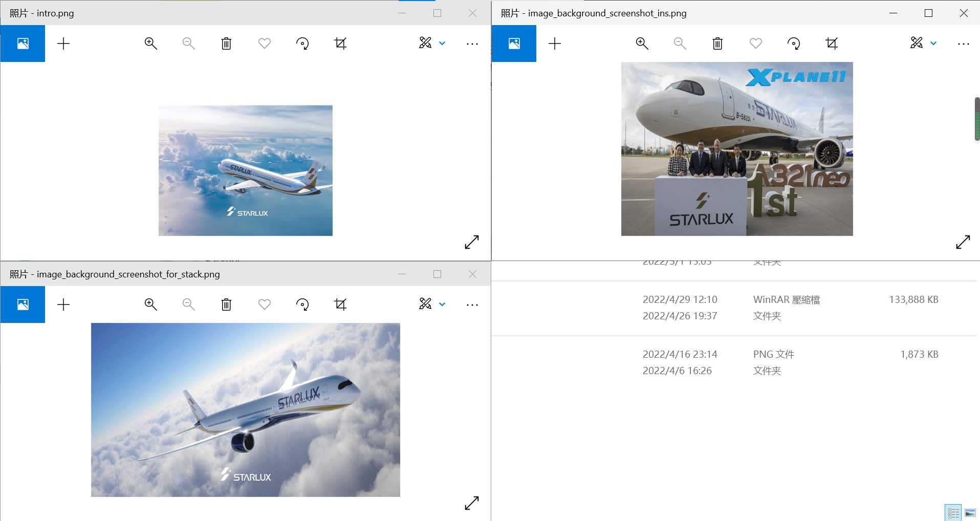Maximize the for_stack.png window
980x521 pixels.
(437, 274)
